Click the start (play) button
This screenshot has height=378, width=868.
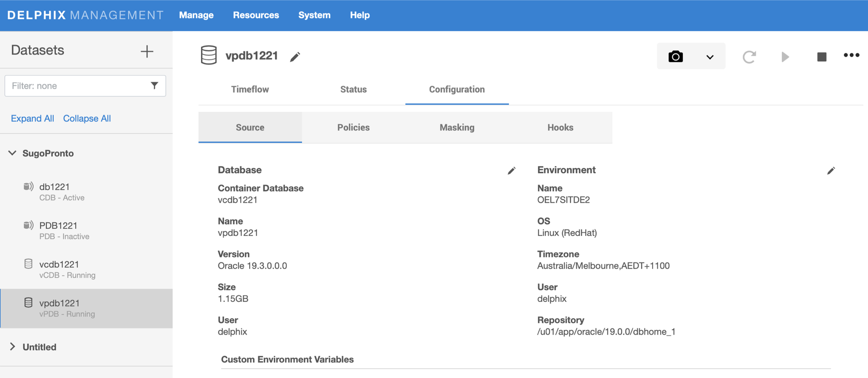pyautogui.click(x=785, y=57)
